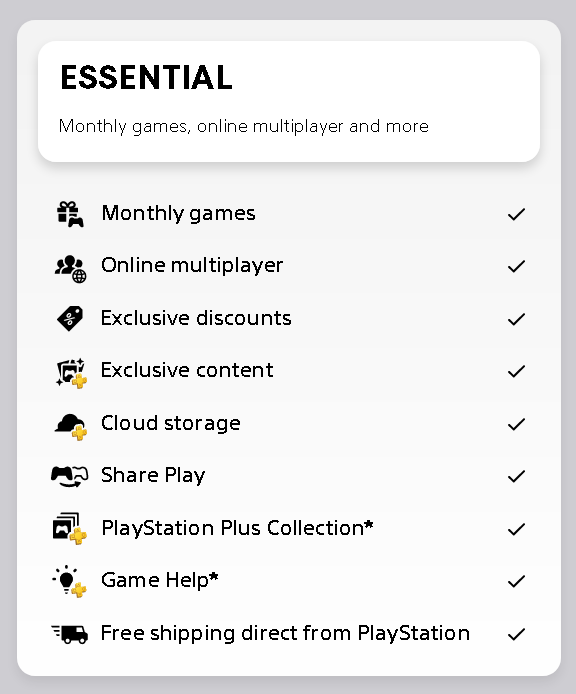Click the Exclusive content sparkle icon

(71, 373)
